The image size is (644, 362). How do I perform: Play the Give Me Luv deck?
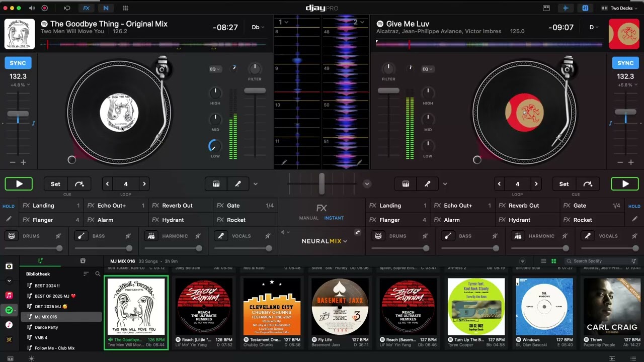(625, 184)
